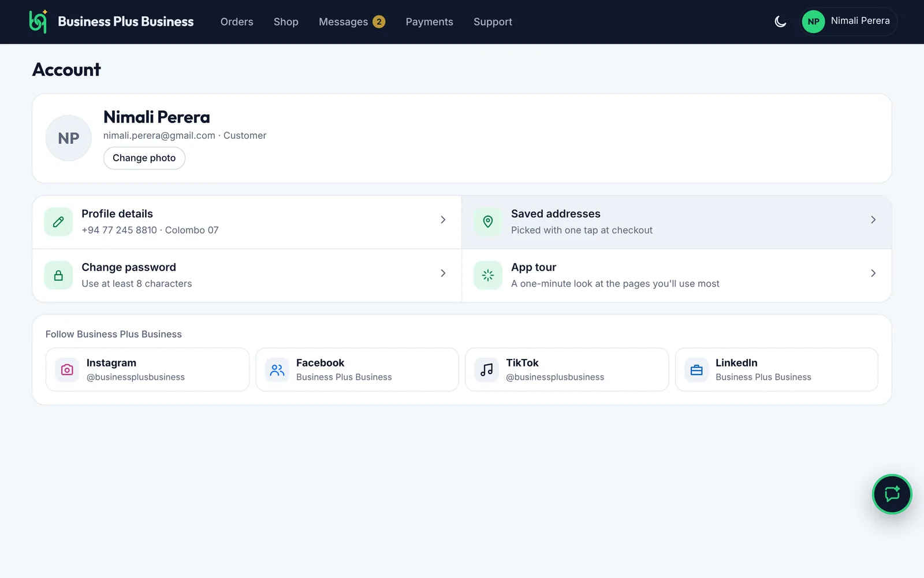Click the map pin icon for Saved addresses

[x=488, y=222]
